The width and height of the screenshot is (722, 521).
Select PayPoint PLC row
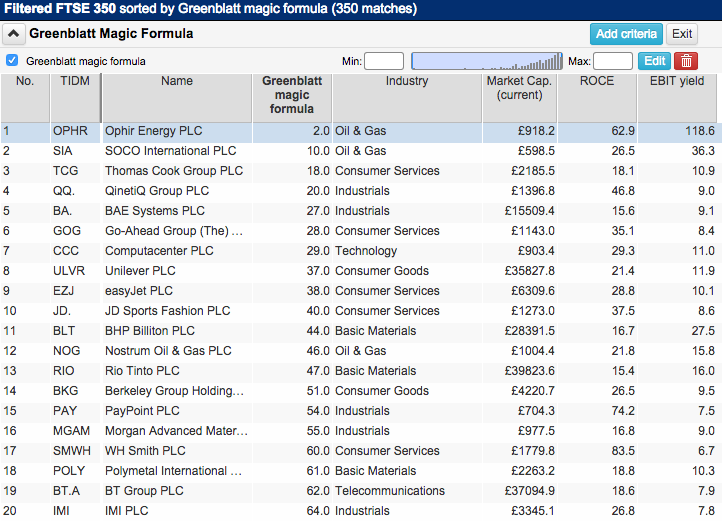361,411
